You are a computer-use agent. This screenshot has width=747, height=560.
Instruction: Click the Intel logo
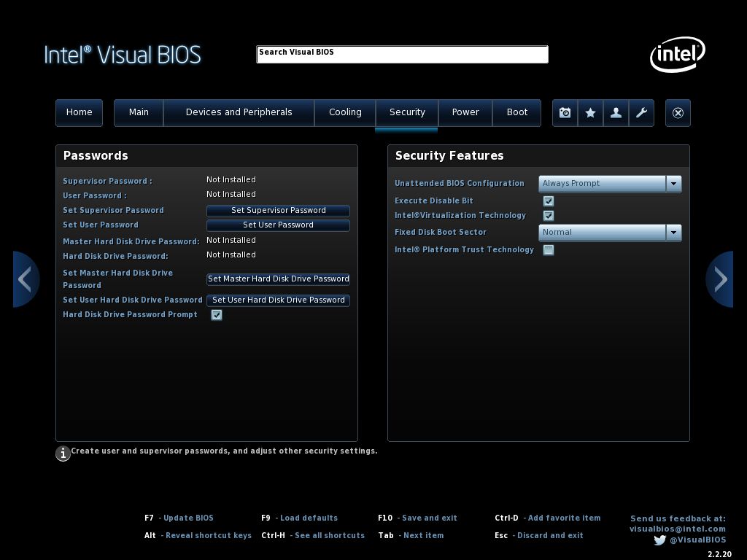(678, 54)
